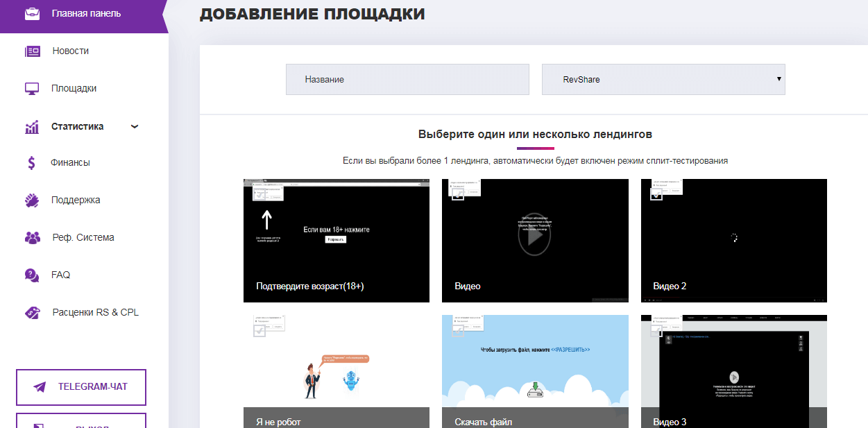Expand the Статистика submenu chevron

pos(135,127)
